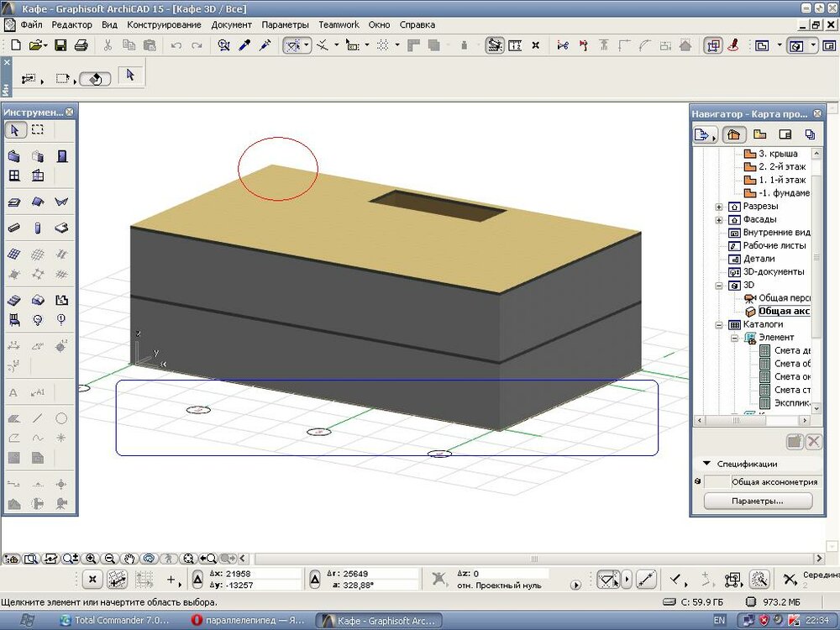
Task: Toggle the measure ruler icon in toolbar
Action: click(x=515, y=45)
